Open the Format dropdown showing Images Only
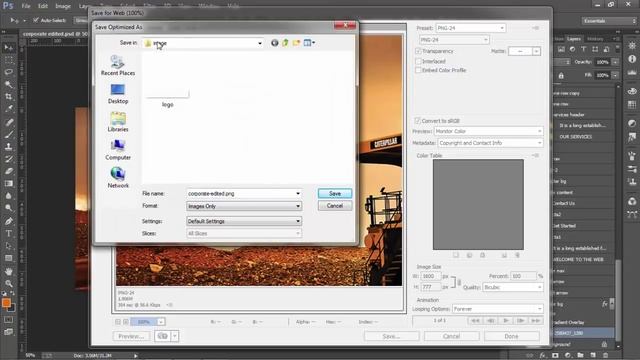The width and height of the screenshot is (640, 360). [x=244, y=206]
